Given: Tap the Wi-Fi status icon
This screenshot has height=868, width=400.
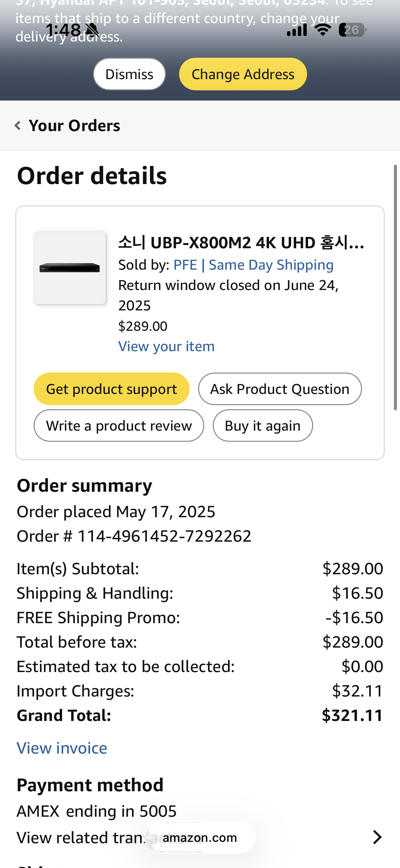Looking at the screenshot, I should [x=323, y=30].
